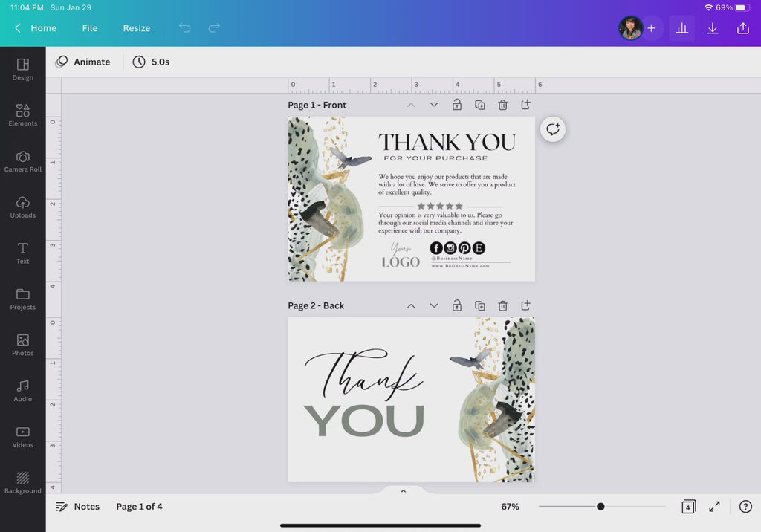761x532 pixels.
Task: Select the Facebook icon on the card
Action: [x=436, y=248]
